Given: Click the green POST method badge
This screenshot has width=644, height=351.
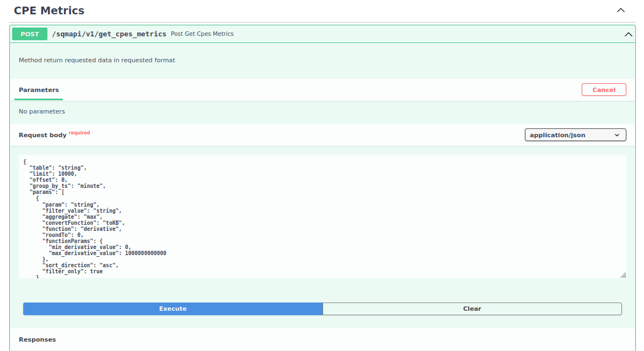Looking at the screenshot, I should pyautogui.click(x=30, y=34).
